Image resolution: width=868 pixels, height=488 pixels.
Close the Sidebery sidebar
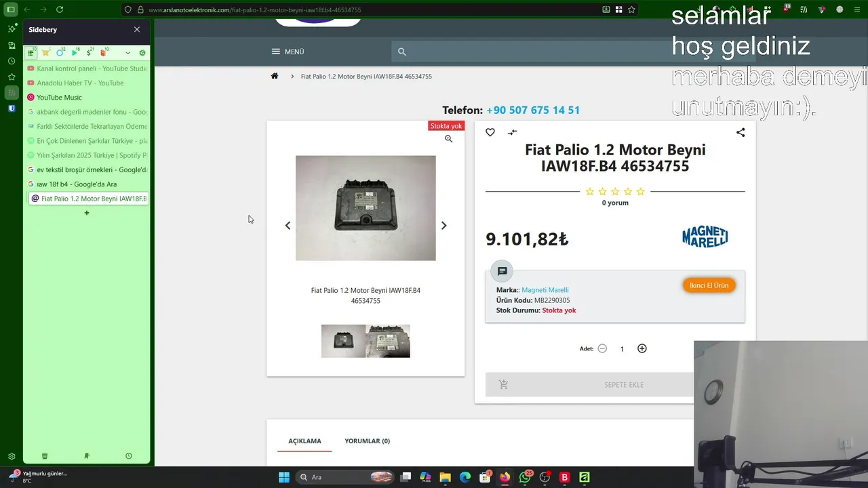(137, 30)
